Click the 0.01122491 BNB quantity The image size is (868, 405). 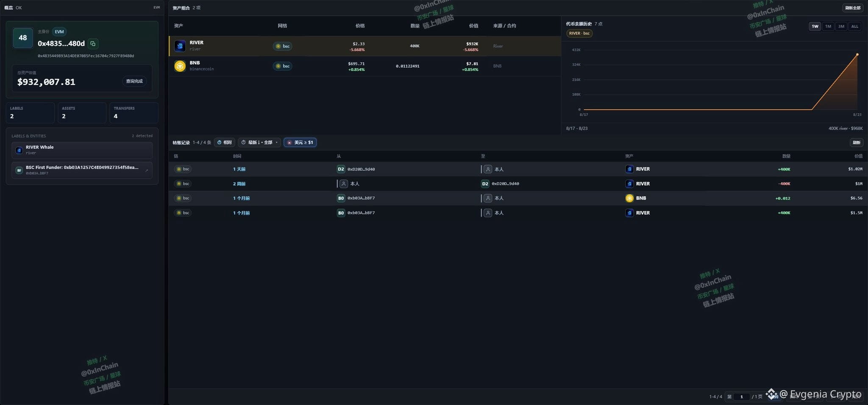(x=408, y=66)
